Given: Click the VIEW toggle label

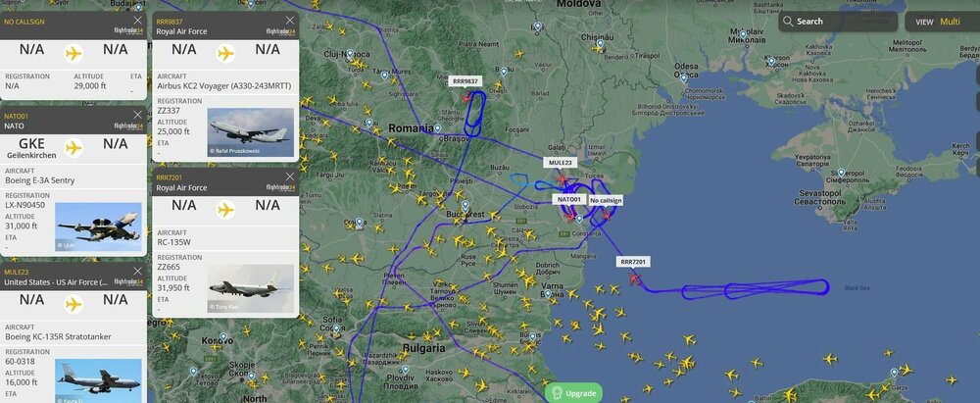Looking at the screenshot, I should pos(924,22).
